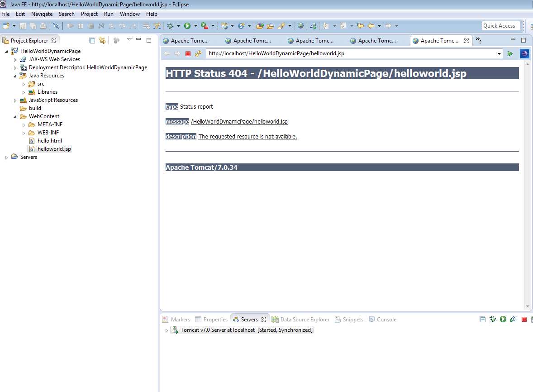The image size is (533, 392).
Task: Click Collapse All in Project Explorer
Action: (92, 40)
